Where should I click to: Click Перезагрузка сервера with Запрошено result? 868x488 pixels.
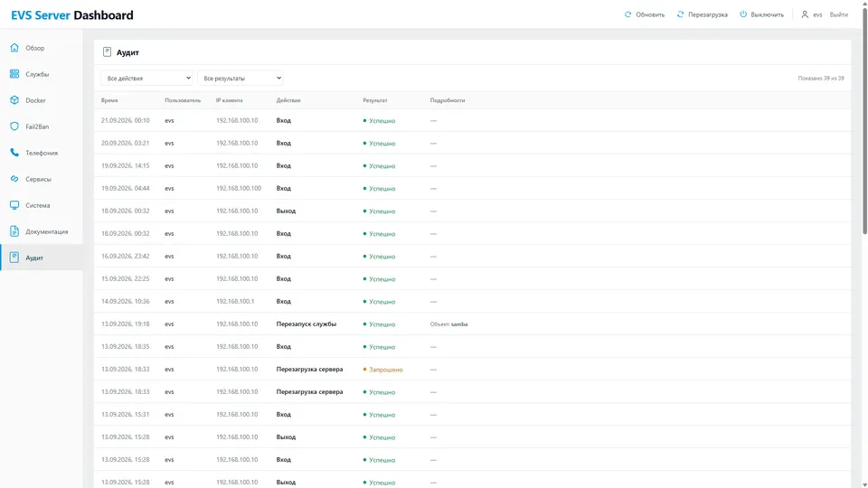click(x=309, y=369)
